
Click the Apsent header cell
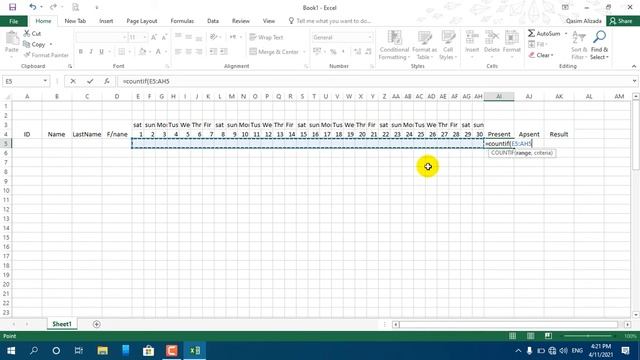coord(529,134)
